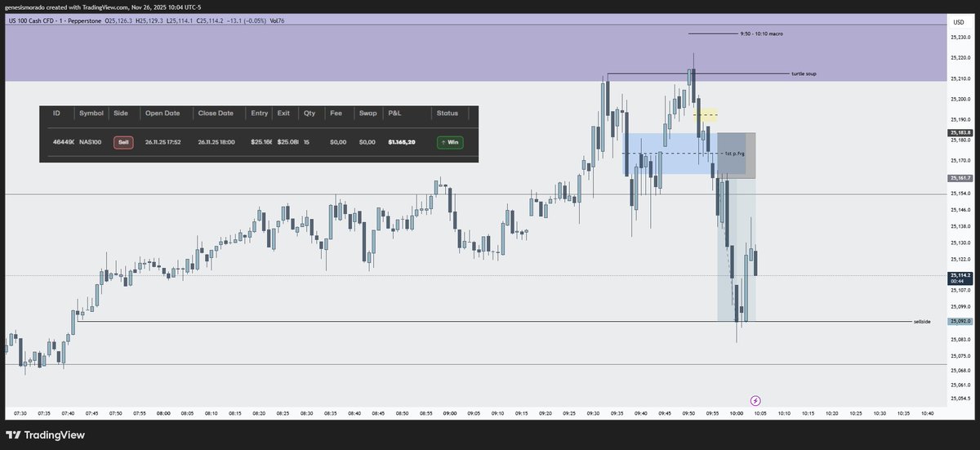Click the 'Open Date' column header
The width and height of the screenshot is (980, 450).
point(163,114)
